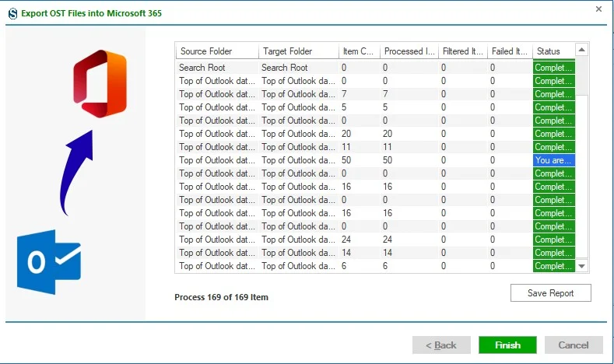Image resolution: width=614 pixels, height=364 pixels.
Task: Click the item count cell showing 50
Action: coord(359,160)
